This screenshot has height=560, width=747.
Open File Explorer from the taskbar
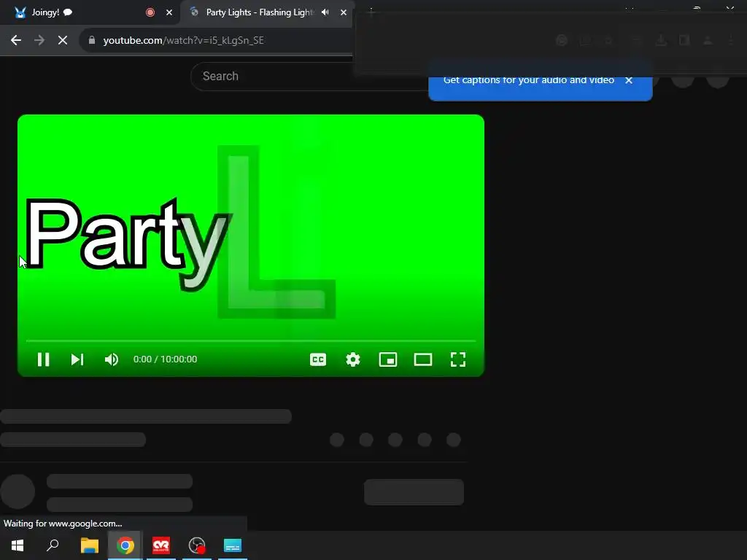click(x=90, y=545)
